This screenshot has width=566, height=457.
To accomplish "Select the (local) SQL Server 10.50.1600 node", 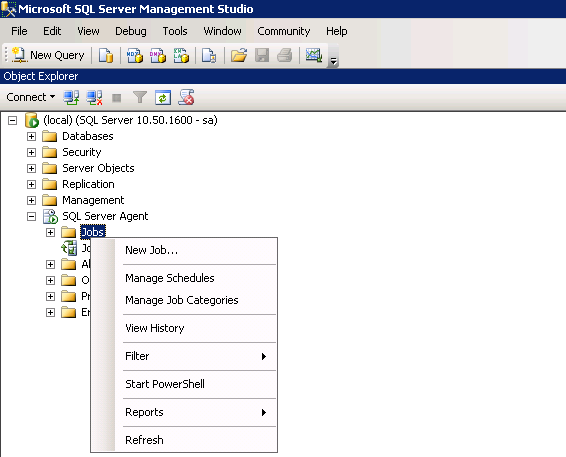I will (130, 120).
